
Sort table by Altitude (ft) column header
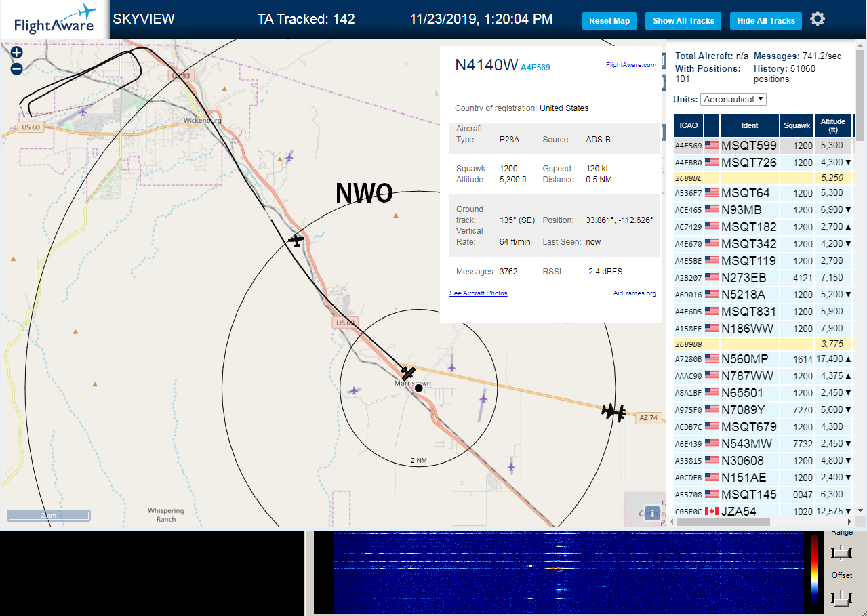pos(833,125)
